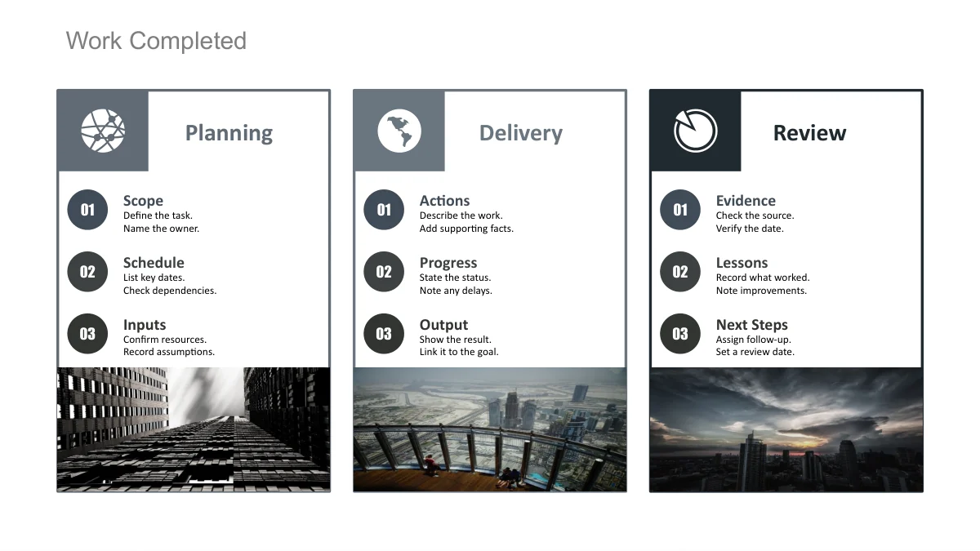Click the Americas globe icon beside Delivery
980x551 pixels.
pyautogui.click(x=399, y=131)
